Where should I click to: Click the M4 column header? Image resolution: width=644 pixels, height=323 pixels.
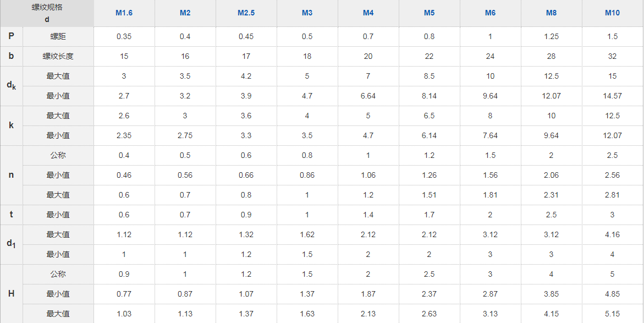tap(368, 13)
